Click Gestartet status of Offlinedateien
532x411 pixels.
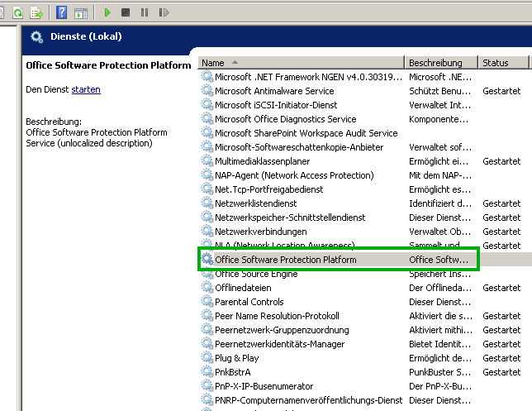click(501, 288)
